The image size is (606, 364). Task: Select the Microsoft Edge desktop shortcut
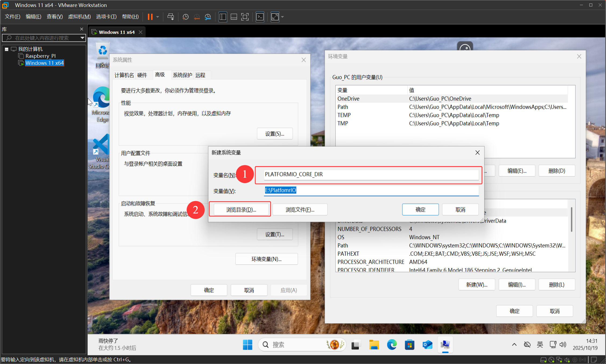tap(101, 105)
